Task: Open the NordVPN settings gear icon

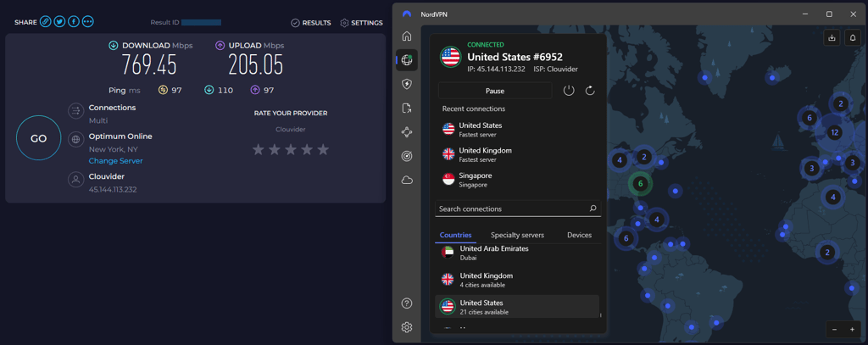Action: [x=407, y=327]
